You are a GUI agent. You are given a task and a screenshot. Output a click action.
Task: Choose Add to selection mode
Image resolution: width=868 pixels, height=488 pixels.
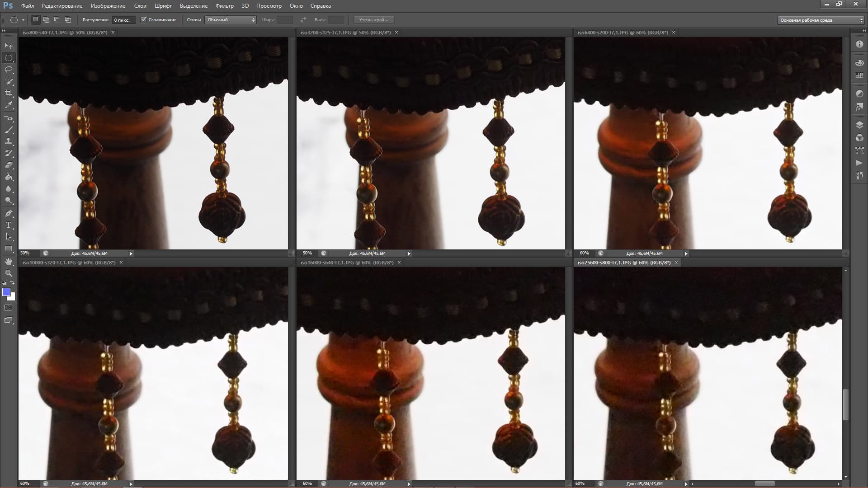click(x=46, y=19)
